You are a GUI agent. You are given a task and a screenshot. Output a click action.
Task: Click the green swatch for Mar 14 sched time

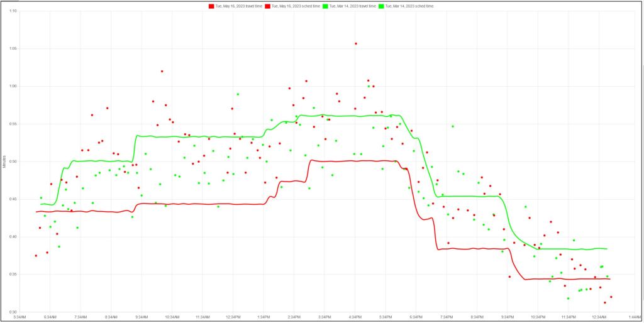tap(380, 6)
